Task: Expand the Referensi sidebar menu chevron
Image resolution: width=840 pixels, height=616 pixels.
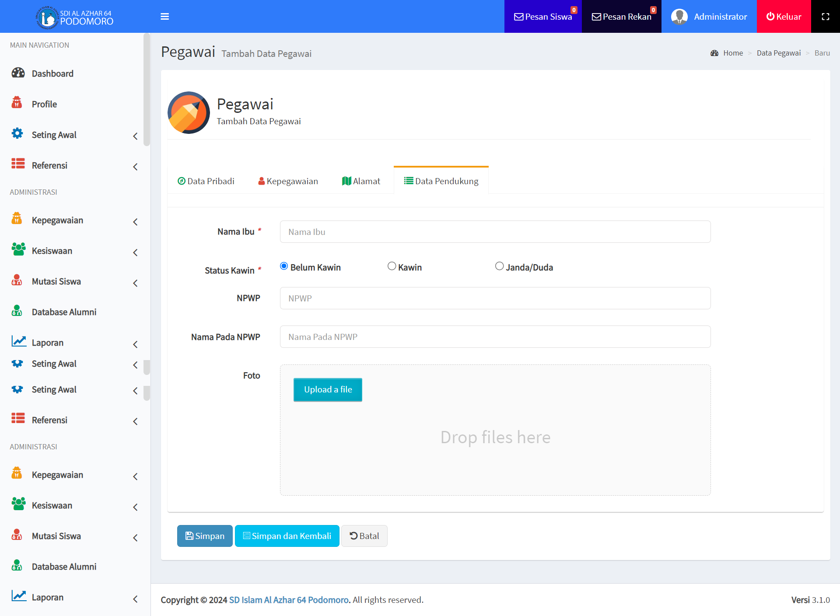Action: tap(135, 167)
